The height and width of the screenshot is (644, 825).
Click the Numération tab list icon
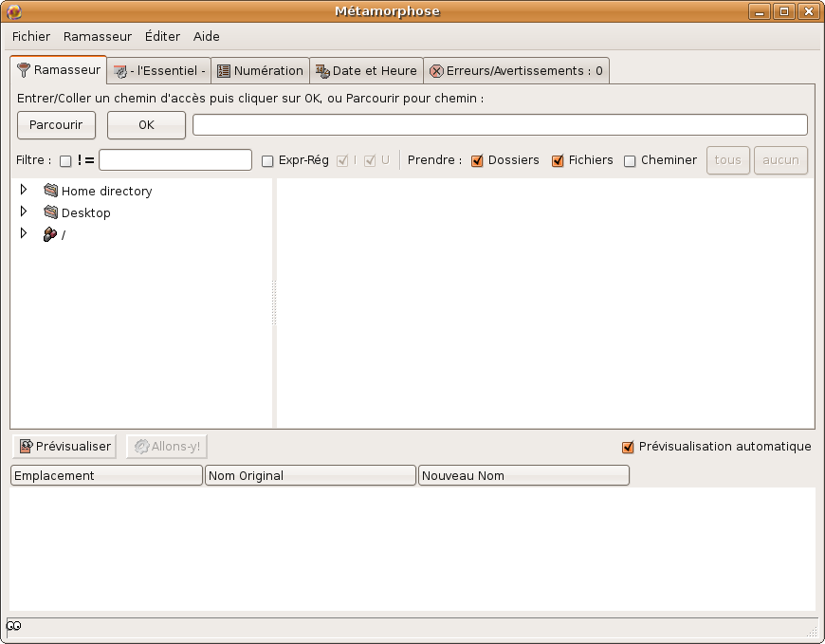tap(224, 71)
